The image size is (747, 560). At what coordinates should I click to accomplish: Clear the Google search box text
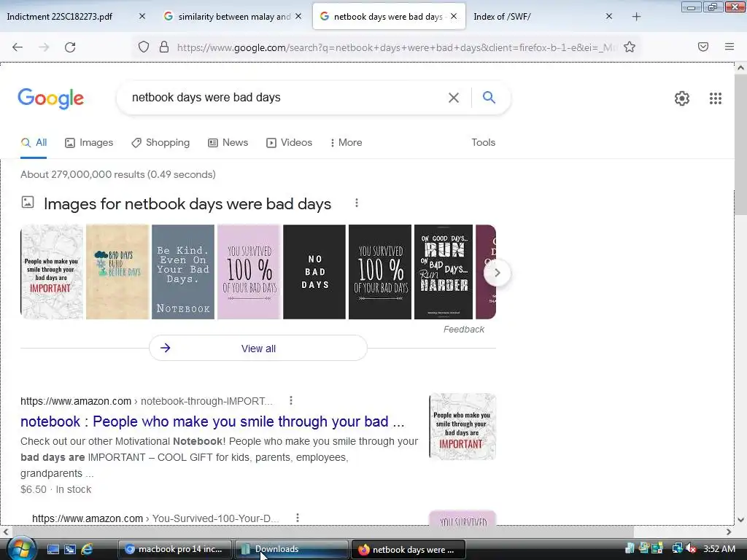coord(454,98)
